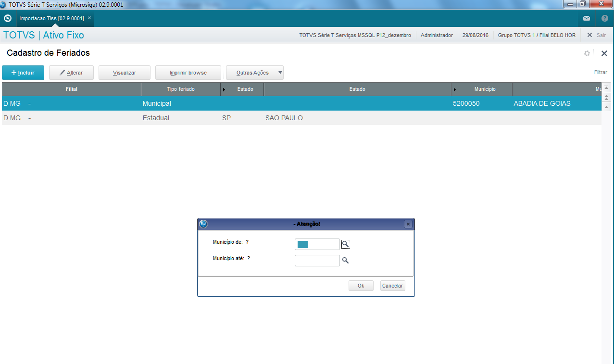Viewport: 614px width, 364px height.
Task: Open the lookup magnifier for Município até
Action: (x=345, y=261)
